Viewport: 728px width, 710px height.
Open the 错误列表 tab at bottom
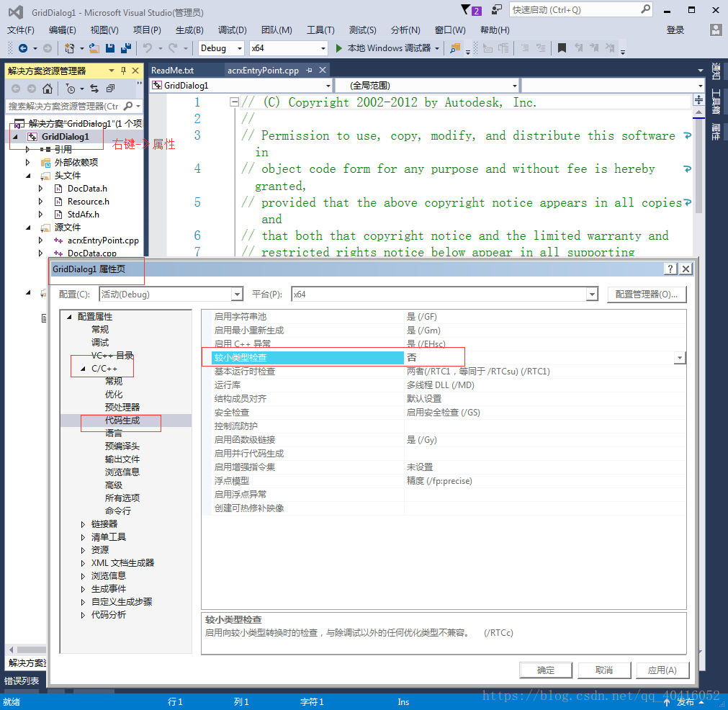(x=22, y=680)
